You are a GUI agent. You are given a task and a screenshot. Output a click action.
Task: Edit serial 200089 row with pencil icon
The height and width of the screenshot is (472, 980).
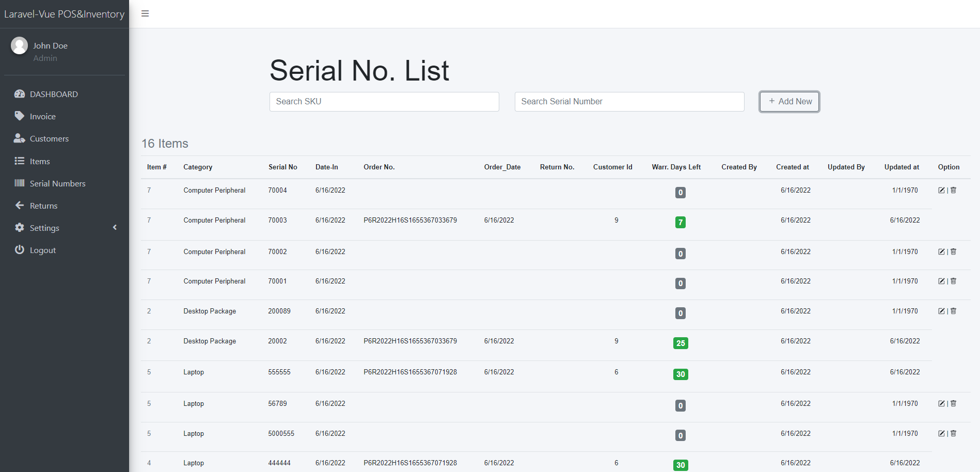(x=941, y=311)
